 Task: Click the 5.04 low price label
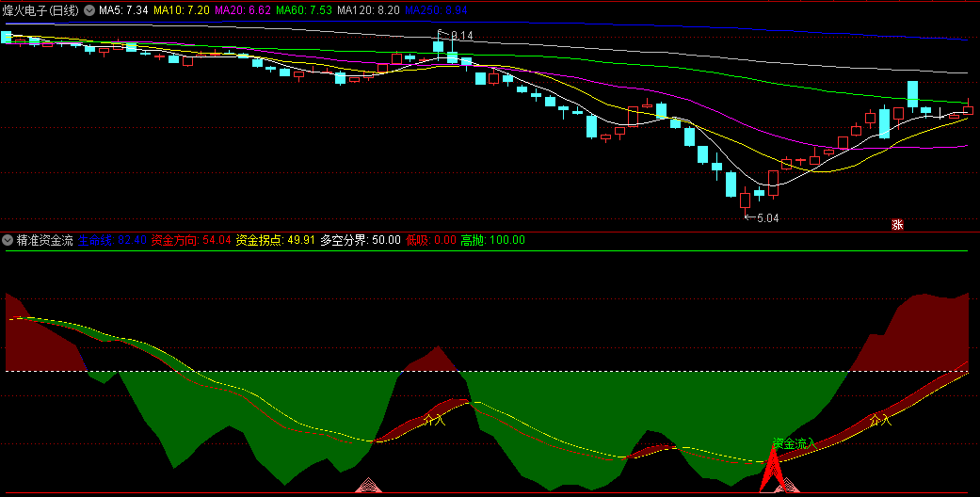pyautogui.click(x=767, y=218)
